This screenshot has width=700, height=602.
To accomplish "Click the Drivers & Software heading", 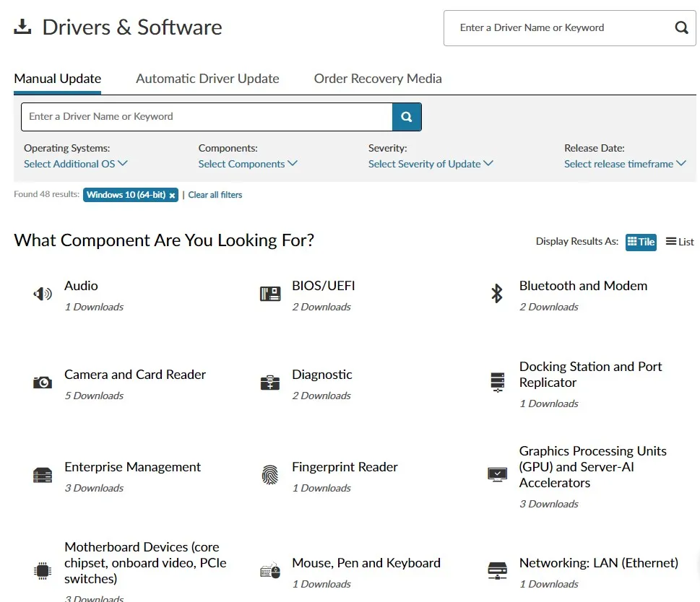I will 132,27.
